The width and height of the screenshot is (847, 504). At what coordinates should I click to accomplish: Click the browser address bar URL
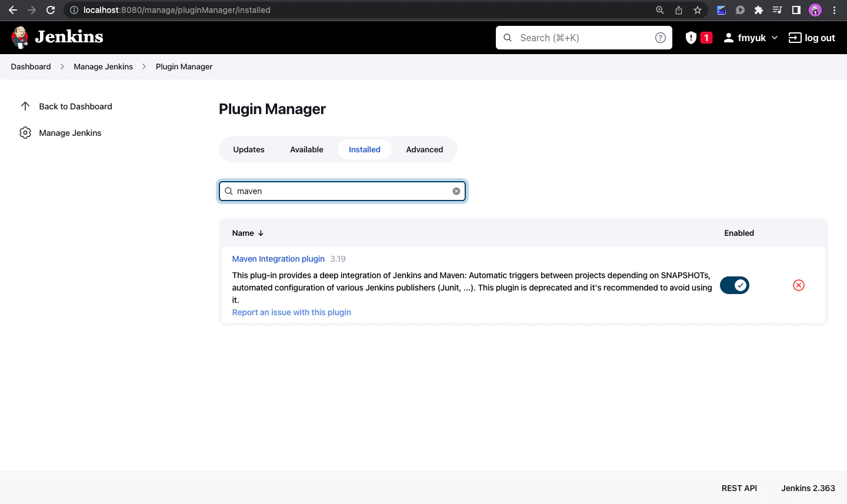[177, 10]
